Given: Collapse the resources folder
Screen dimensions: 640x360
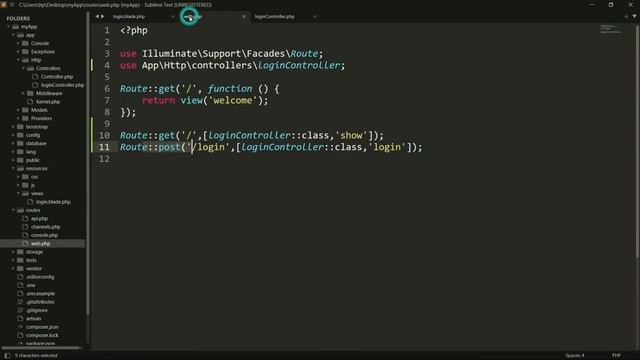Looking at the screenshot, I should point(13,168).
